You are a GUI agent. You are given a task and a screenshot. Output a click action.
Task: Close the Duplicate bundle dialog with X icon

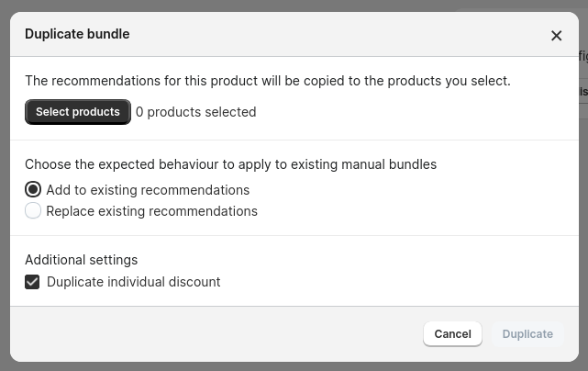(x=556, y=36)
